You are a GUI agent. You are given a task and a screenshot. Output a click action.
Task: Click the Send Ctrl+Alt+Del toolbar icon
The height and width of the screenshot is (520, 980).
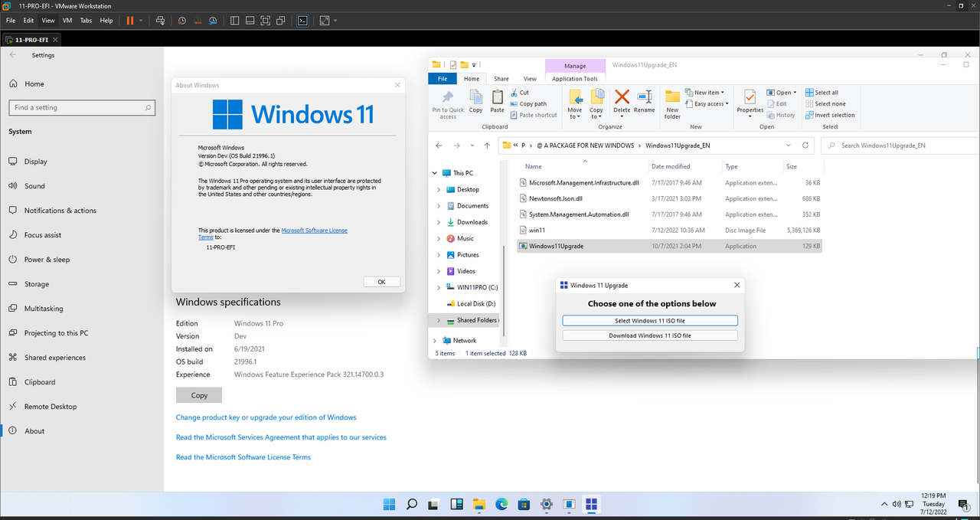click(x=159, y=21)
